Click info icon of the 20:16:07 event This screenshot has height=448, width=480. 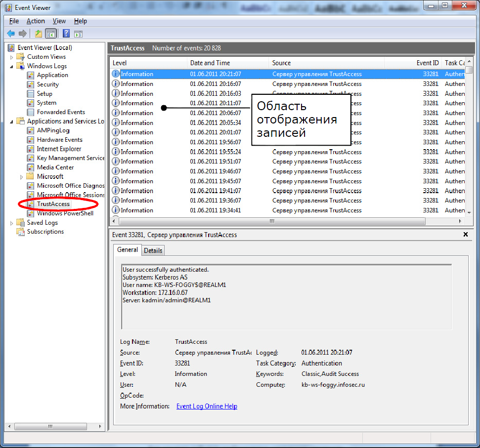(115, 83)
